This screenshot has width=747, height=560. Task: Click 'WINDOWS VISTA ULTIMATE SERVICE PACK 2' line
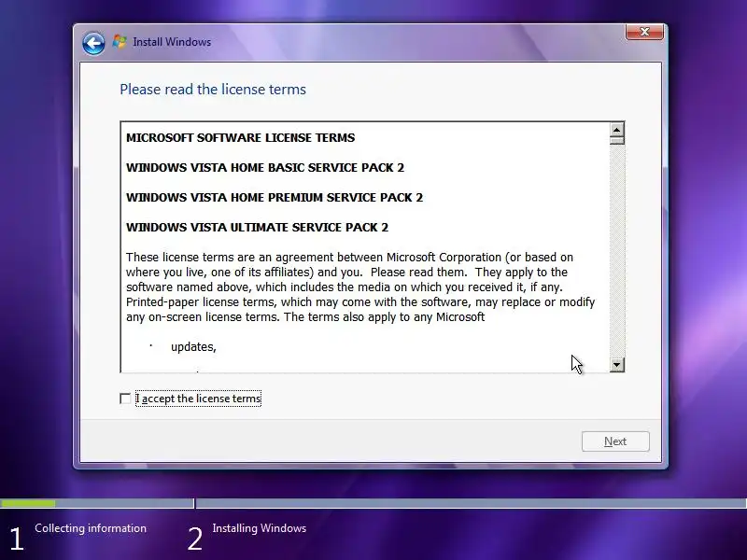258,228
